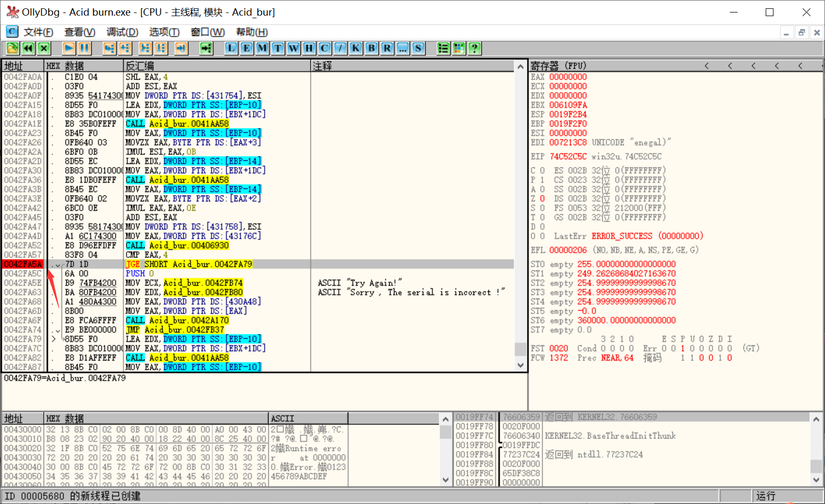Click the ASCII column header in dump pane

(x=308, y=419)
